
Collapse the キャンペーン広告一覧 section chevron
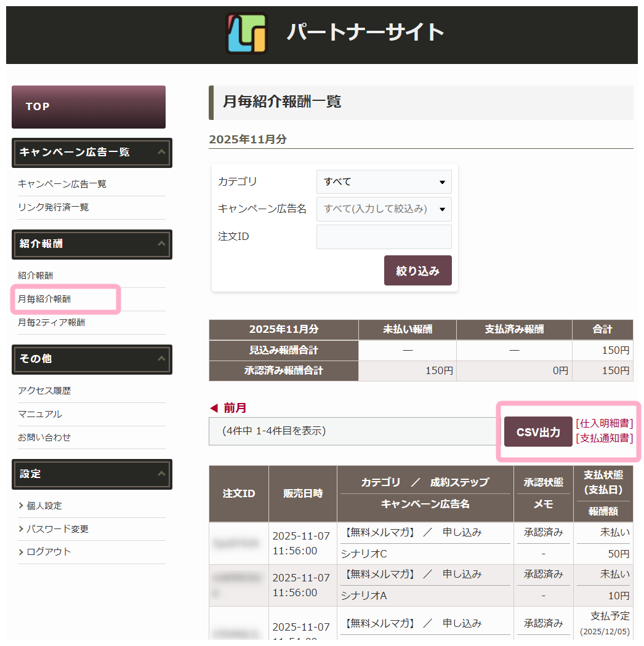pyautogui.click(x=161, y=152)
